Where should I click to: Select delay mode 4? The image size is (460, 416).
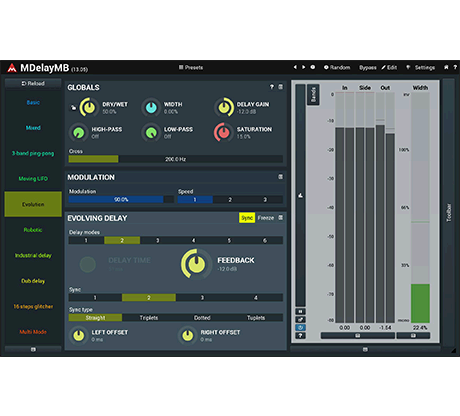[x=193, y=240]
